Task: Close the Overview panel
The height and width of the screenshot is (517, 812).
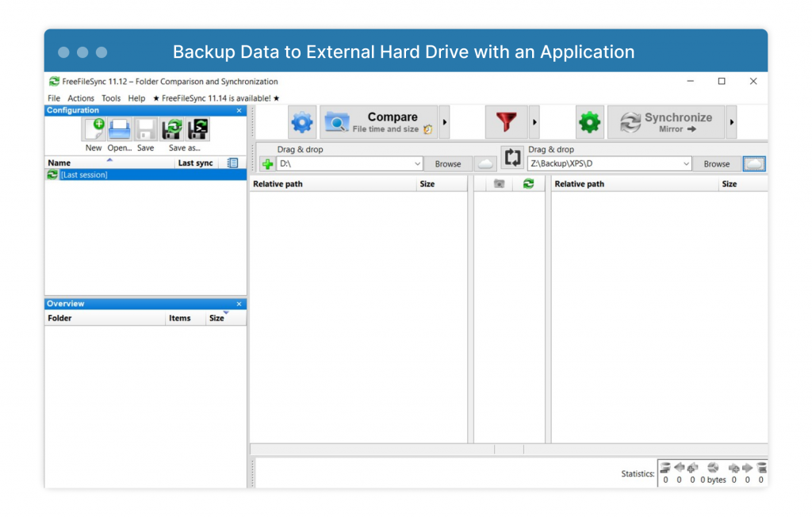Action: tap(239, 304)
